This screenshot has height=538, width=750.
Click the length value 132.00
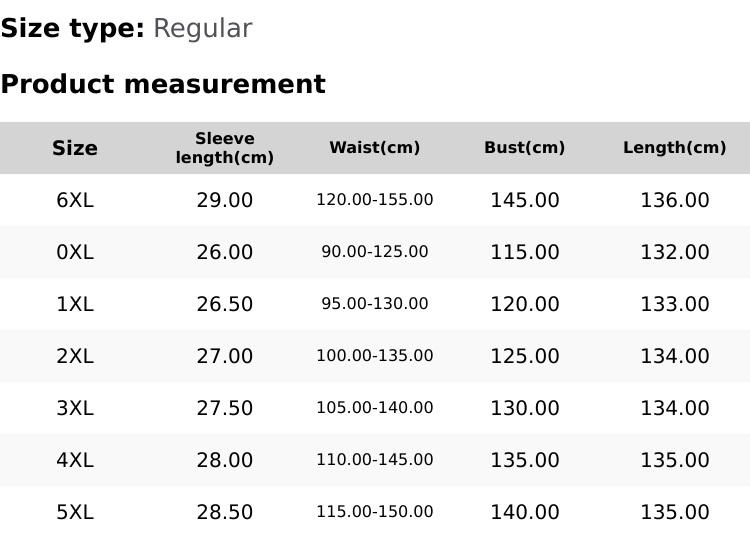pos(675,252)
